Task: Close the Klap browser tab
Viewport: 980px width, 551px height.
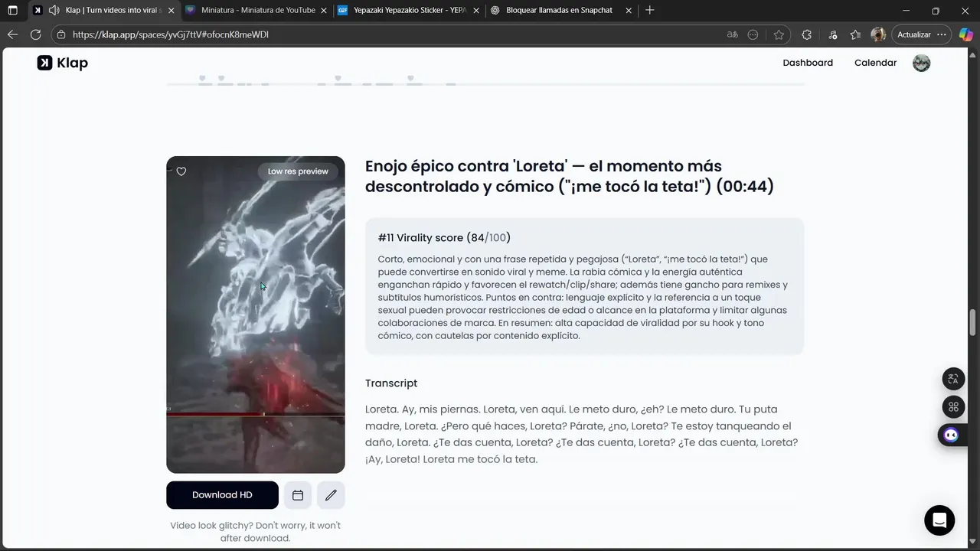Action: [x=171, y=10]
